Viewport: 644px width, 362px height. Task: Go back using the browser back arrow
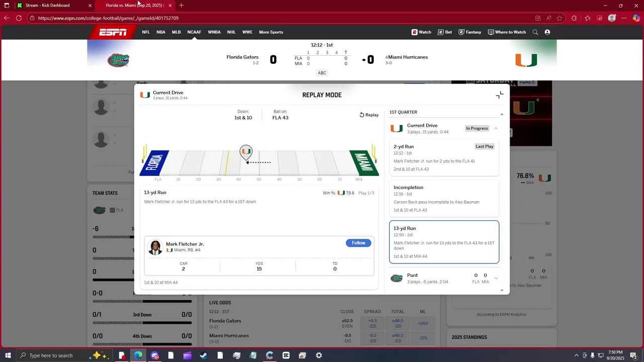tap(7, 18)
